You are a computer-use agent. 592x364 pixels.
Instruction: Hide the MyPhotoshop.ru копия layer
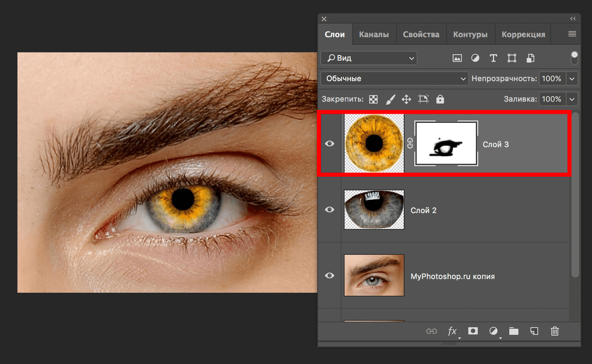pos(330,276)
